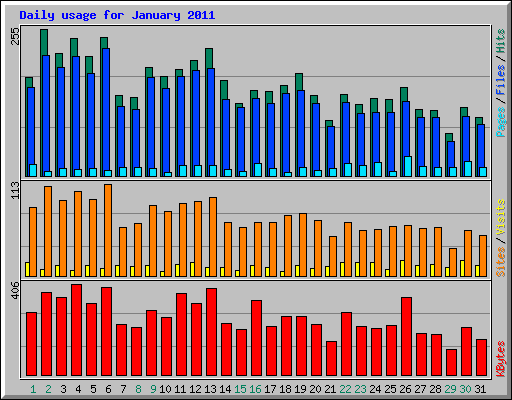Click the 'KBytes' legend label

pyautogui.click(x=500, y=359)
